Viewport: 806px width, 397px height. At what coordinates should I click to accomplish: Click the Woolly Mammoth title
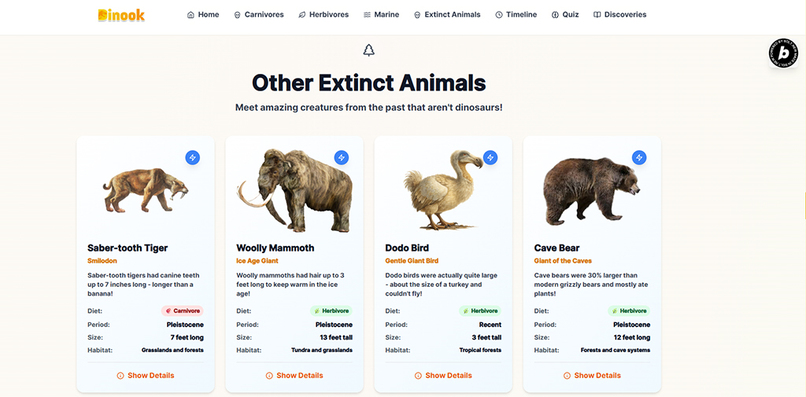coord(275,248)
